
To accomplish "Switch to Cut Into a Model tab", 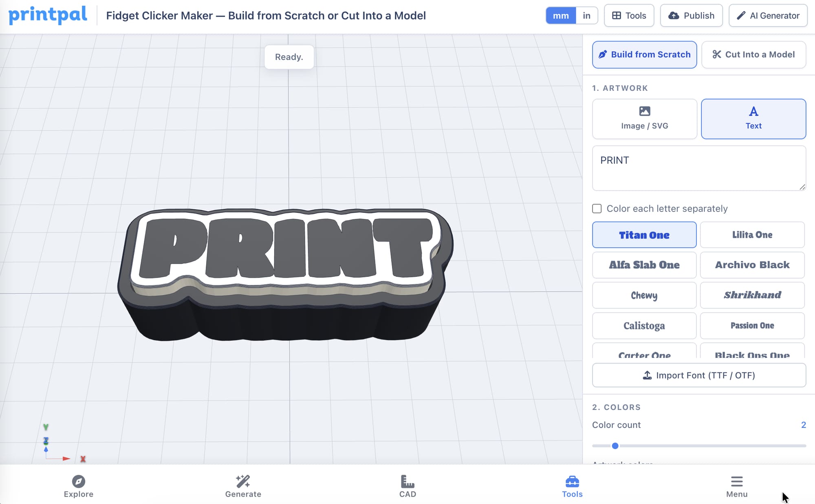I will (753, 55).
